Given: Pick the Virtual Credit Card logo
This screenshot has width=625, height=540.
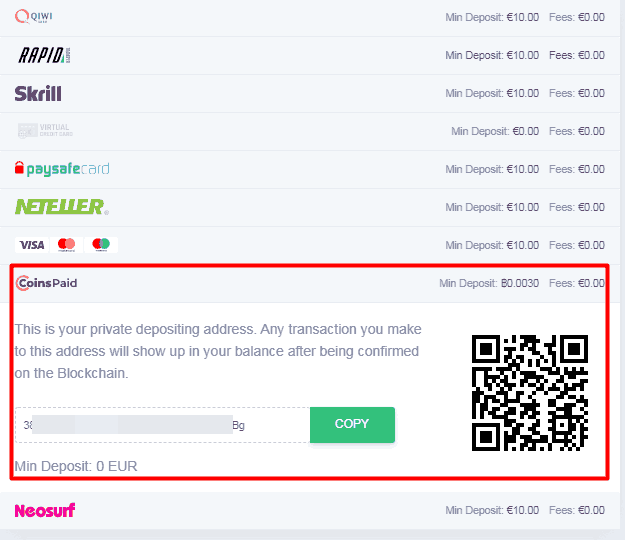Looking at the screenshot, I should tap(45, 130).
